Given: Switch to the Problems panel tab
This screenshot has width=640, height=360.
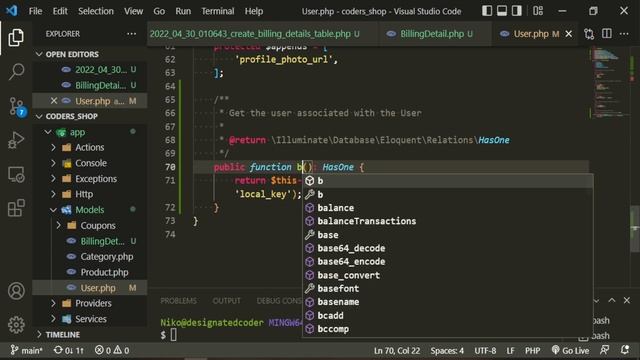Looking at the screenshot, I should (178, 301).
